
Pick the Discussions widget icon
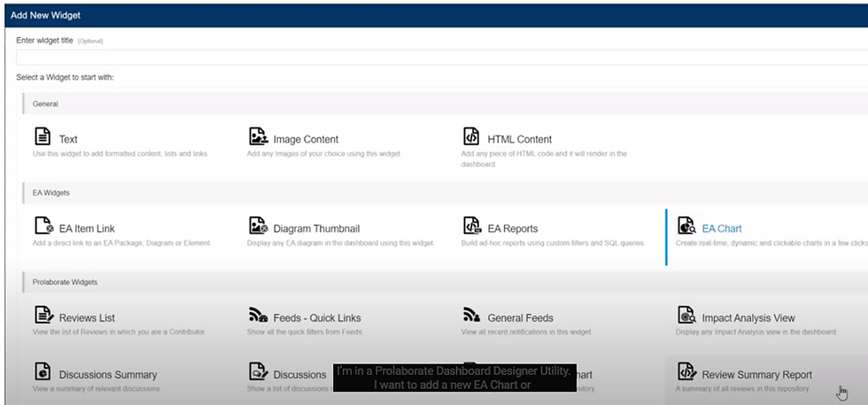[259, 371]
